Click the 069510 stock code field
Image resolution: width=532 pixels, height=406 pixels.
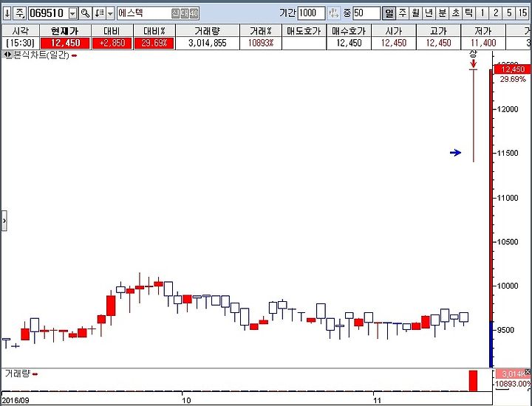(x=49, y=13)
